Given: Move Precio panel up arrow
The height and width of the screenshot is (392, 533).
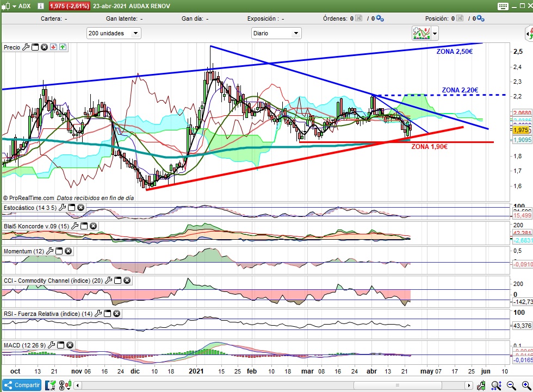Looking at the screenshot, I should point(63,47).
